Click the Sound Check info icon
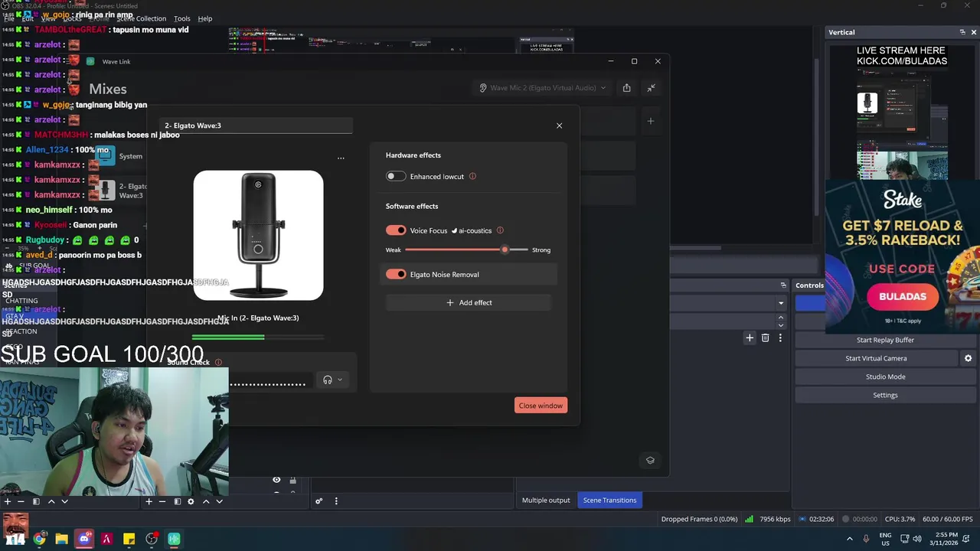The image size is (980, 551). coord(218,363)
